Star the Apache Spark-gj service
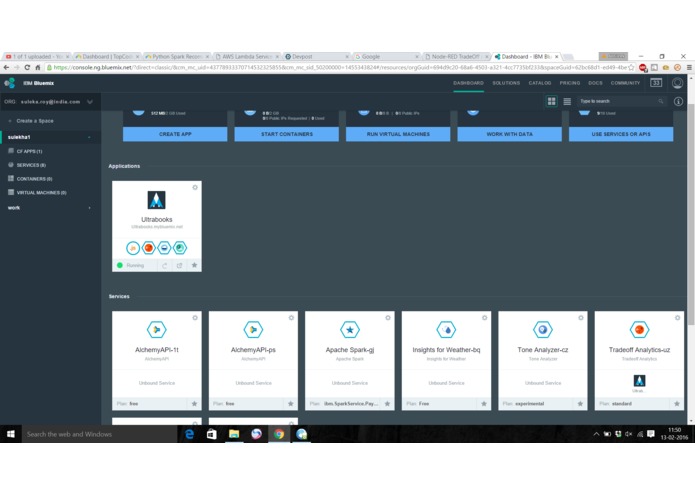Viewport: 695px width, 494px height. coord(387,404)
